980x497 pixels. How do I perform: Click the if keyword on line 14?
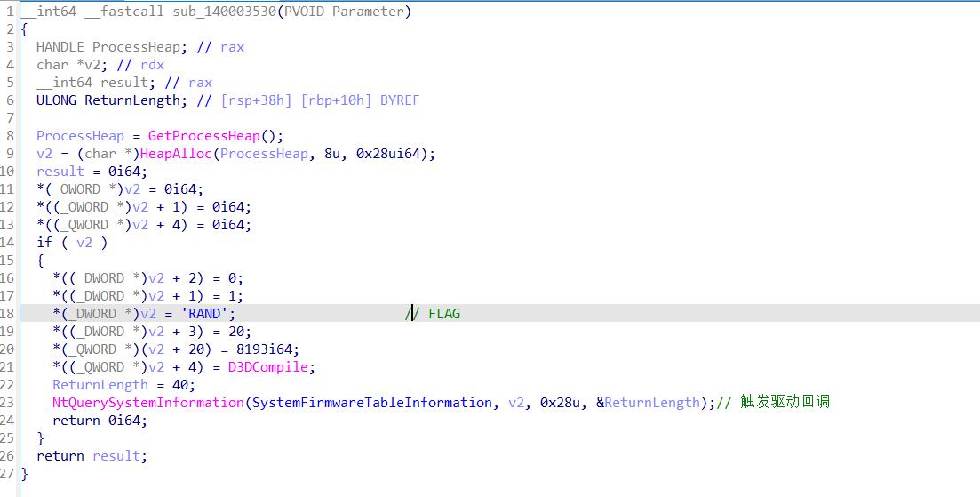pyautogui.click(x=44, y=243)
